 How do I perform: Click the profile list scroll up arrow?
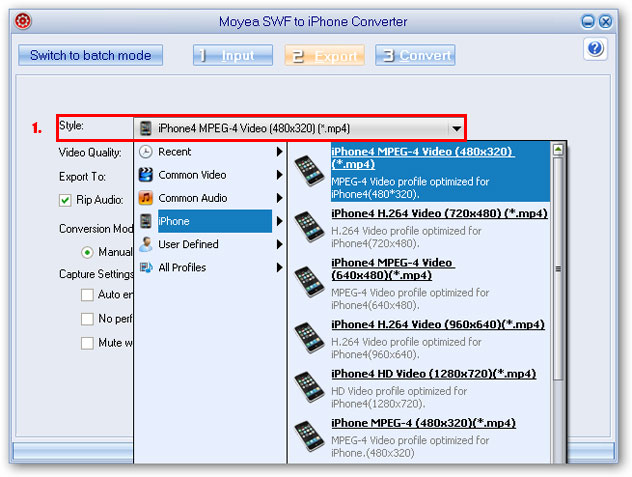(x=558, y=150)
